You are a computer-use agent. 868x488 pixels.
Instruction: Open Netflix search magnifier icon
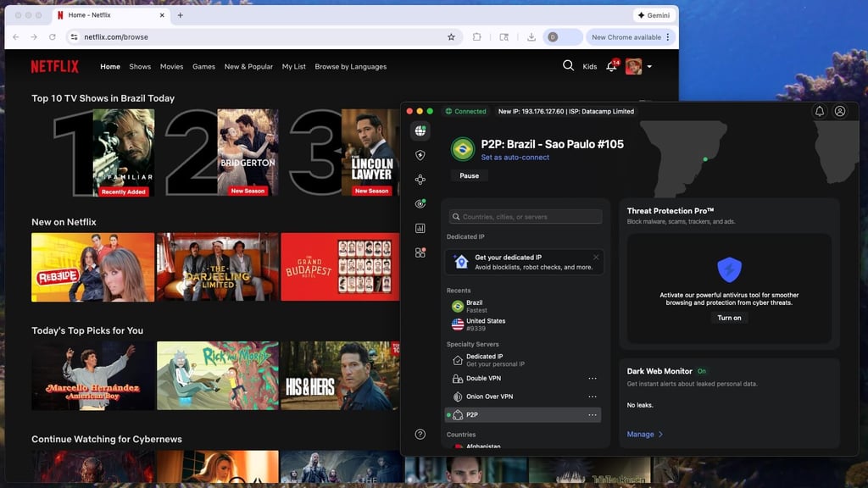pos(568,66)
